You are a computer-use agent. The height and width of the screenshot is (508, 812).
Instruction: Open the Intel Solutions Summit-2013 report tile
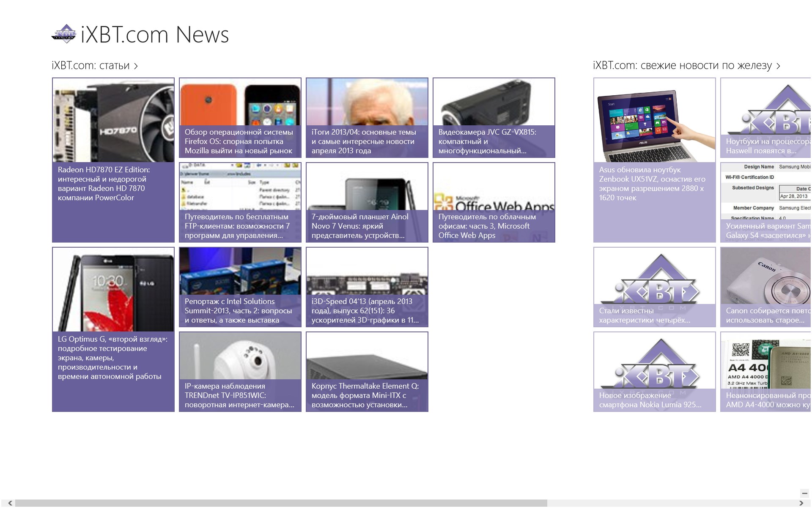(240, 287)
